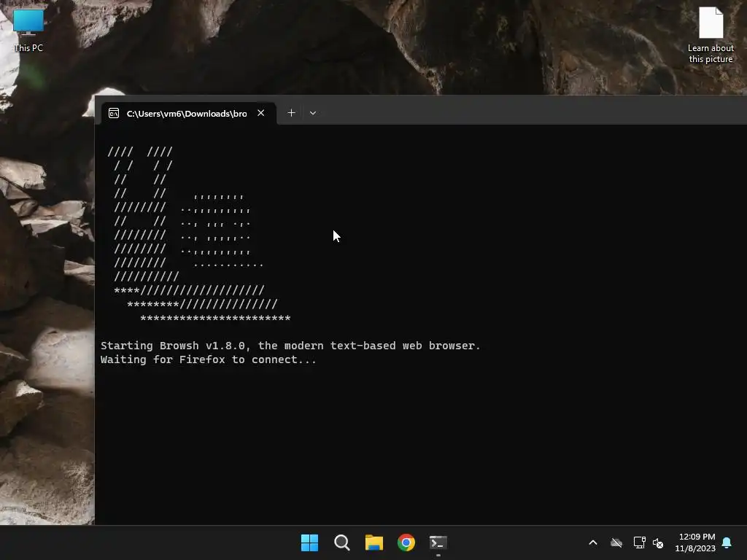The width and height of the screenshot is (747, 560).
Task: Close the terminal tab with X
Action: click(260, 113)
